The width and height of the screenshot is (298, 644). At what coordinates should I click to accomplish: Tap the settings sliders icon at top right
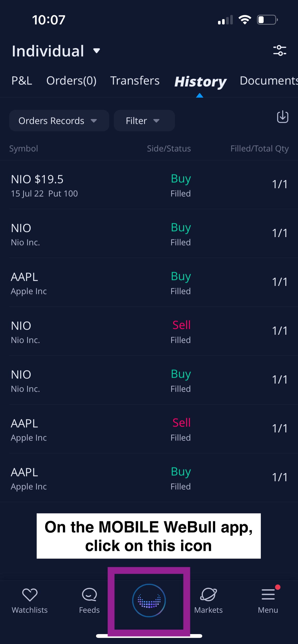coord(280,50)
